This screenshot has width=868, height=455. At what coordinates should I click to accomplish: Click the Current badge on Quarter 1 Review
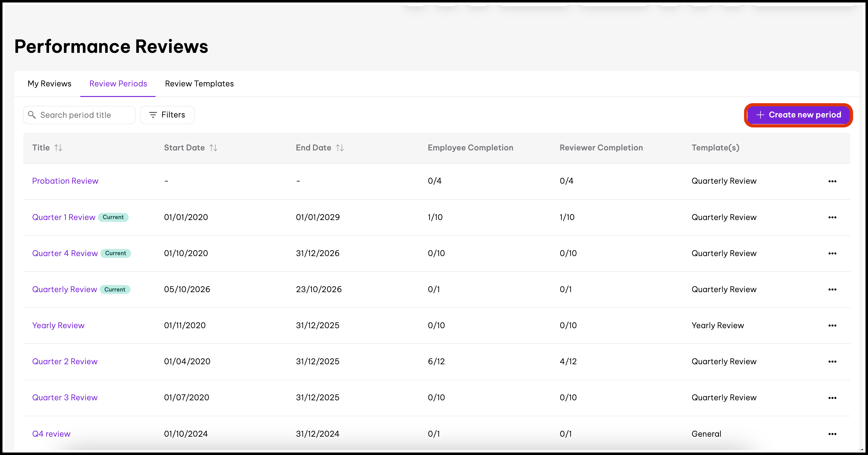(x=113, y=217)
